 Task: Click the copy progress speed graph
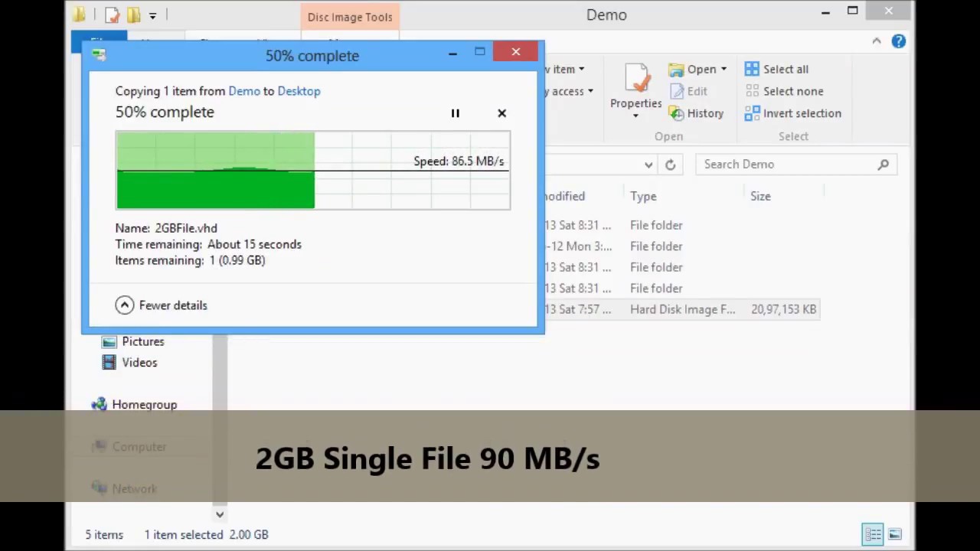coord(313,170)
